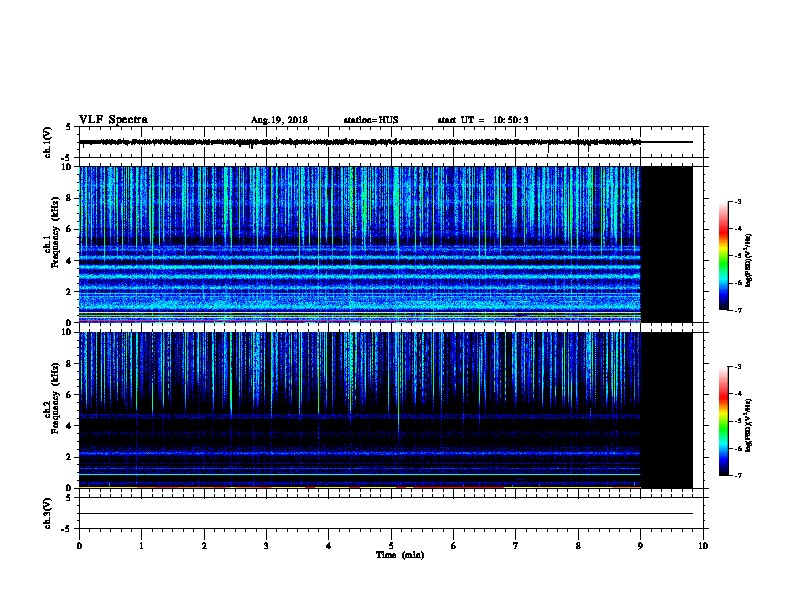
Task: Click the black no-data region of ch.1 spectrogram
Action: coord(667,244)
